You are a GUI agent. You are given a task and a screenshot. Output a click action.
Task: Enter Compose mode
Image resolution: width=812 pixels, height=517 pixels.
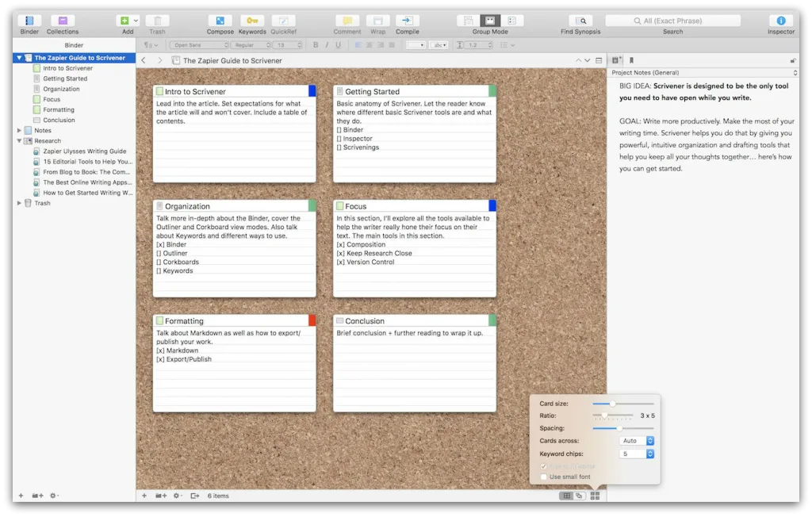click(220, 21)
